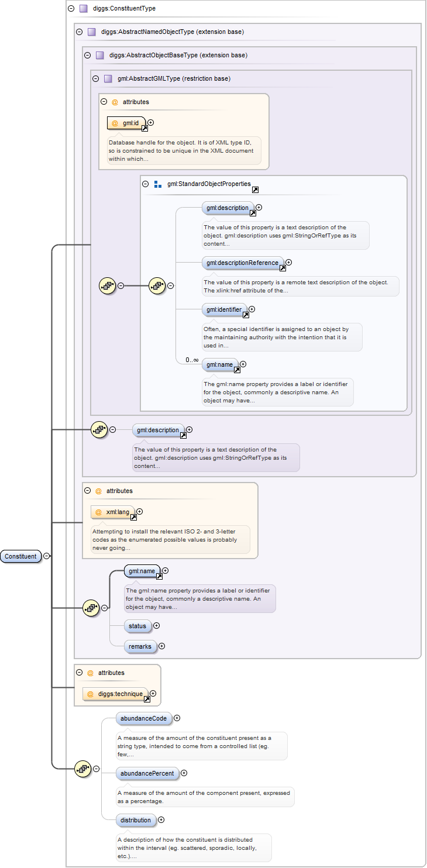Collapse the gml:AbstractGMLType restriction base
427x868 pixels.
pos(95,78)
